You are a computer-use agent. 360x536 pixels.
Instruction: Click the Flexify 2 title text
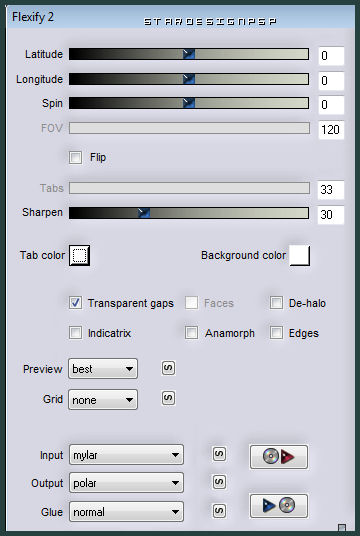coord(33,17)
